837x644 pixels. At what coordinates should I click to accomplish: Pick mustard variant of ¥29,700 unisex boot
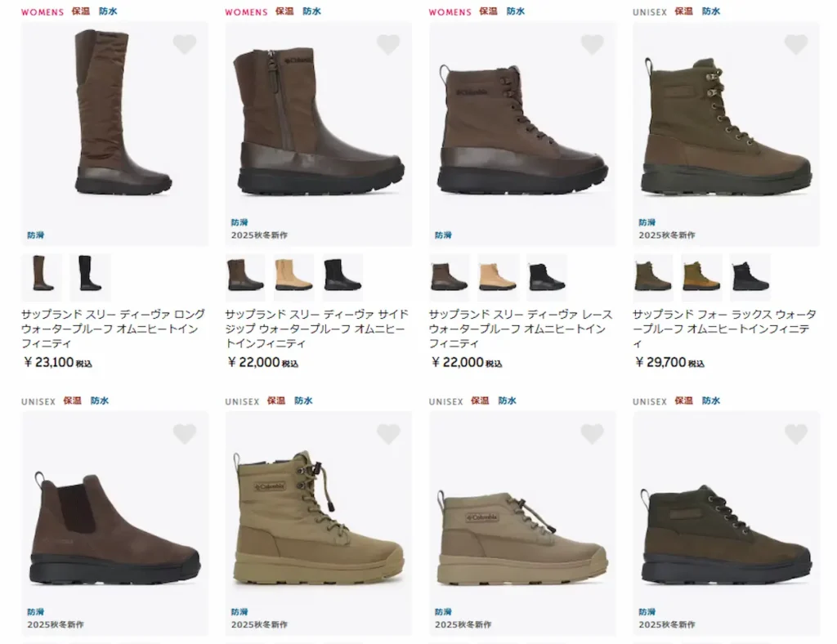[x=701, y=274]
